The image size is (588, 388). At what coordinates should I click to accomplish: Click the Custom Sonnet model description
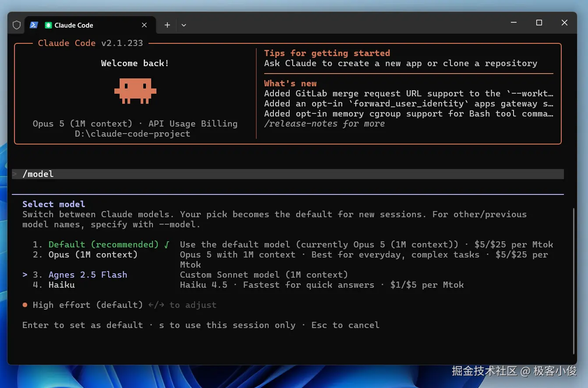[x=264, y=275]
